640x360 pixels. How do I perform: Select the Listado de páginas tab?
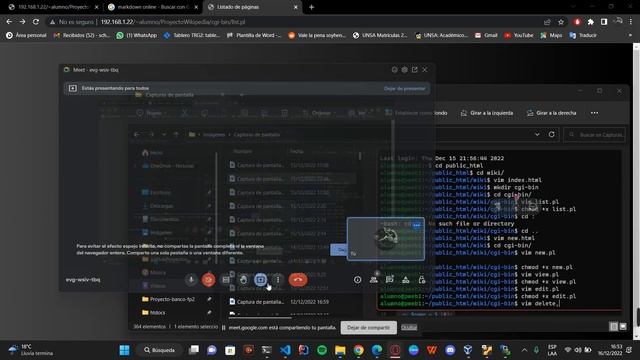point(253,7)
